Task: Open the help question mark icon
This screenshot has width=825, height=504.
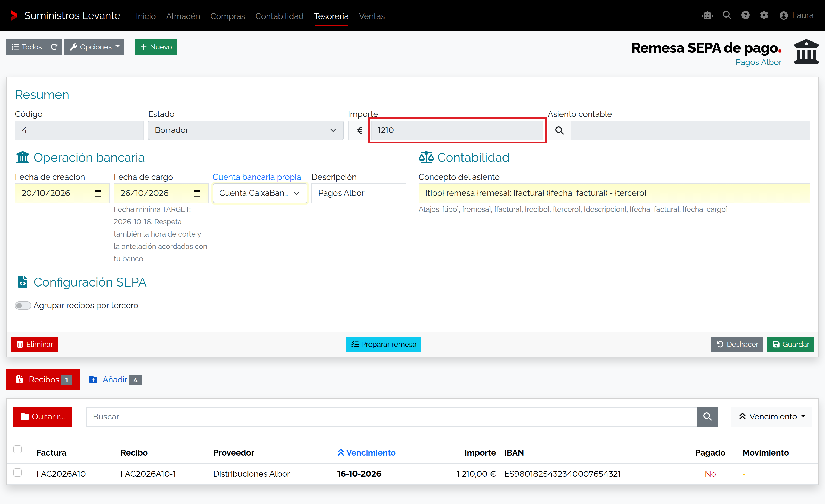Action: 745,15
